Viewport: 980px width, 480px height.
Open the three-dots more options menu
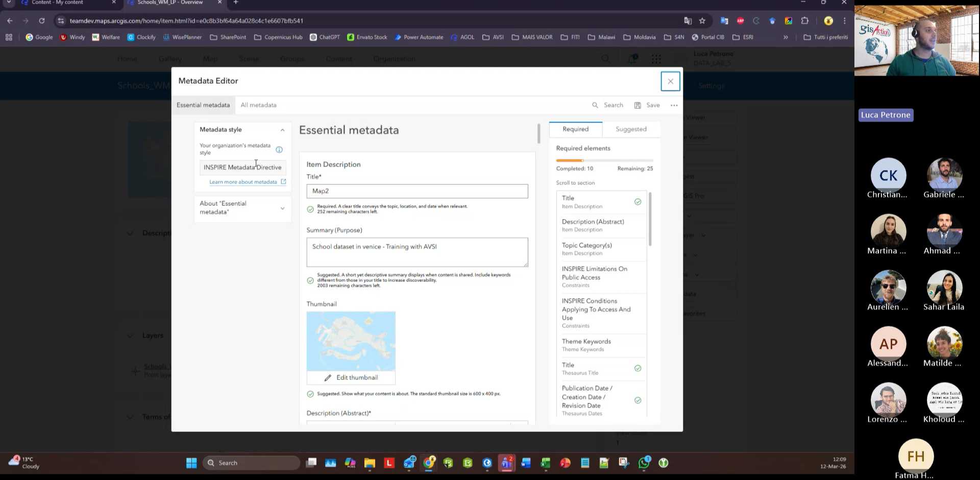click(674, 105)
